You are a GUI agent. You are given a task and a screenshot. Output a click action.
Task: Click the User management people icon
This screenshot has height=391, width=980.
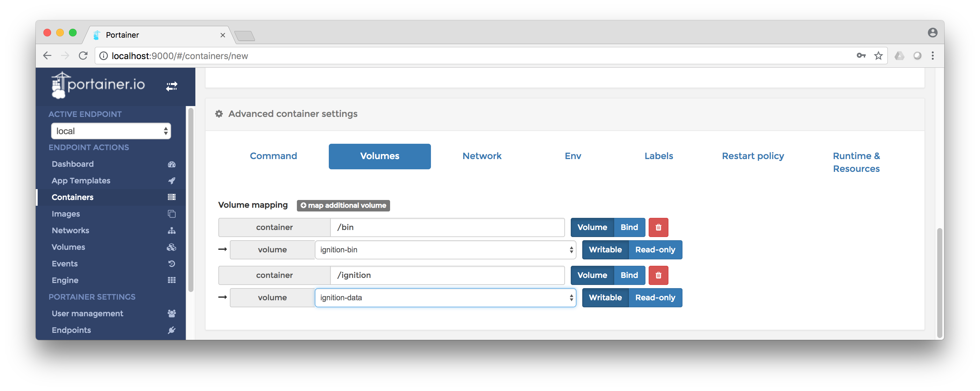171,313
